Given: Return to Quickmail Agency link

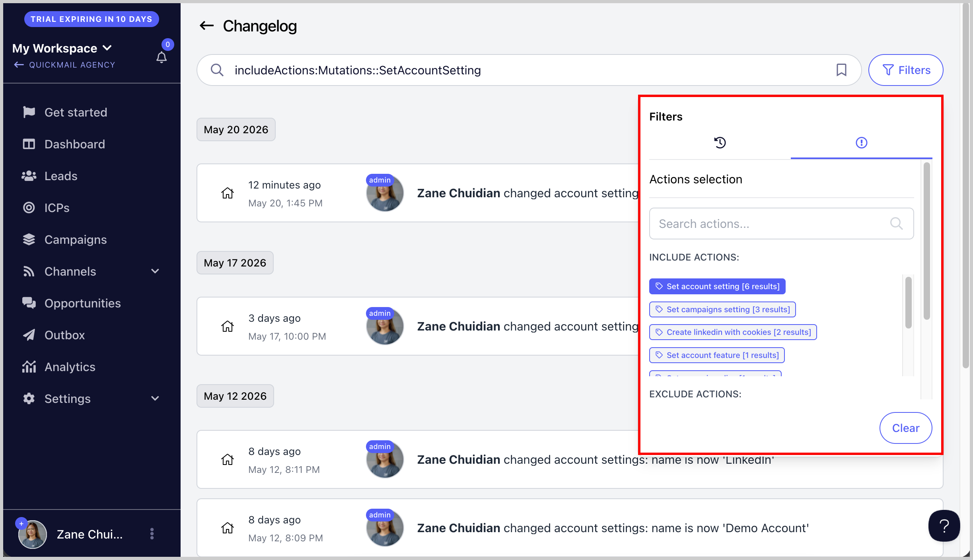Looking at the screenshot, I should [64, 65].
